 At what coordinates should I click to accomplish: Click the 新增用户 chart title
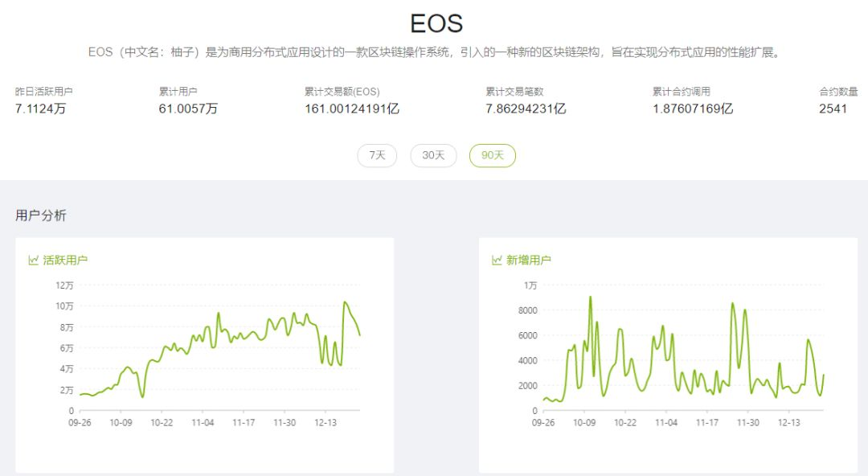(529, 260)
